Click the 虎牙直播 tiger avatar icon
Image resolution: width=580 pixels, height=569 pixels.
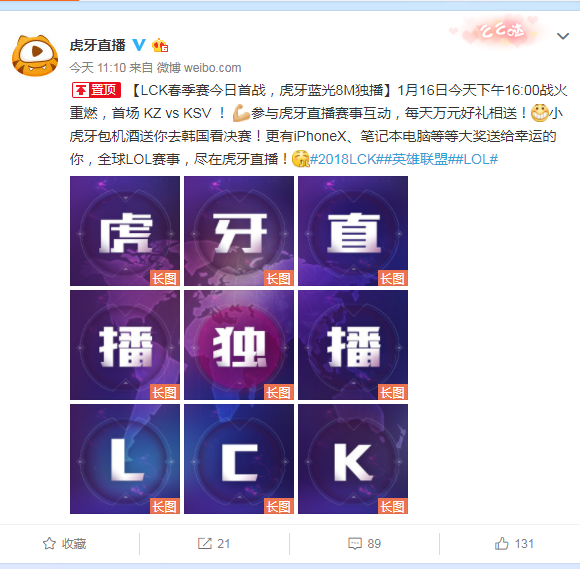[x=35, y=55]
